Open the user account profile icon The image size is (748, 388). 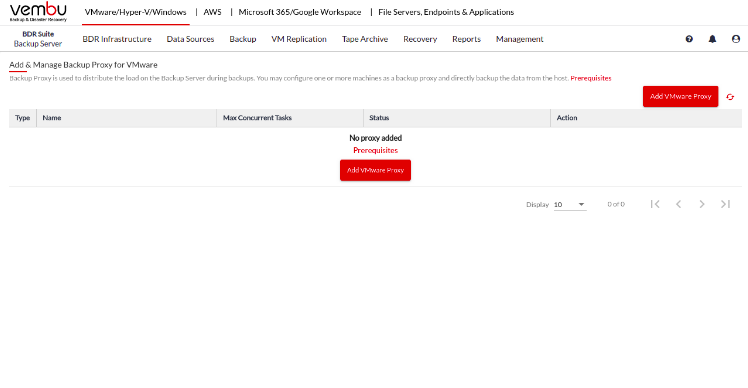pyautogui.click(x=736, y=39)
